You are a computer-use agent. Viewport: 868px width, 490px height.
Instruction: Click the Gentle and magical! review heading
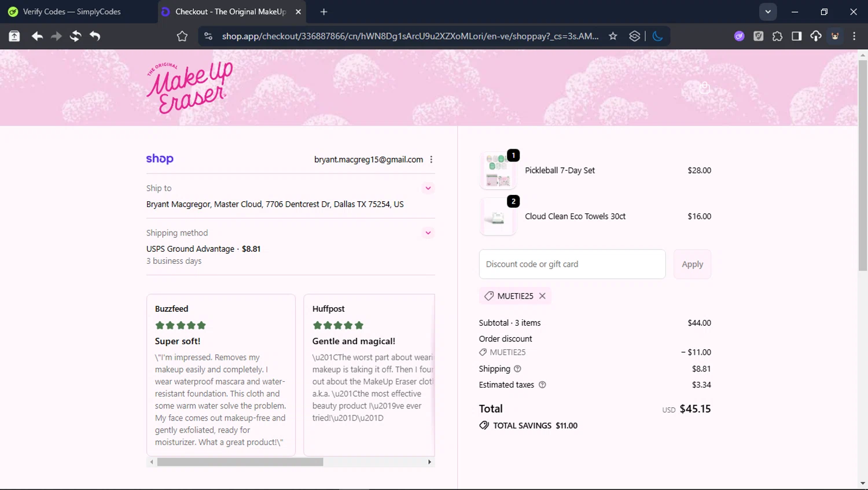pyautogui.click(x=354, y=341)
